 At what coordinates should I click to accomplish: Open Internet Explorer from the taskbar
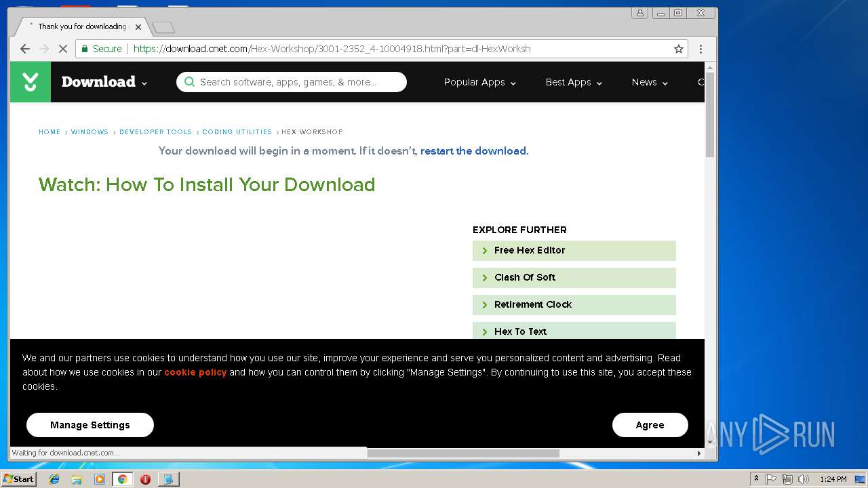54,479
